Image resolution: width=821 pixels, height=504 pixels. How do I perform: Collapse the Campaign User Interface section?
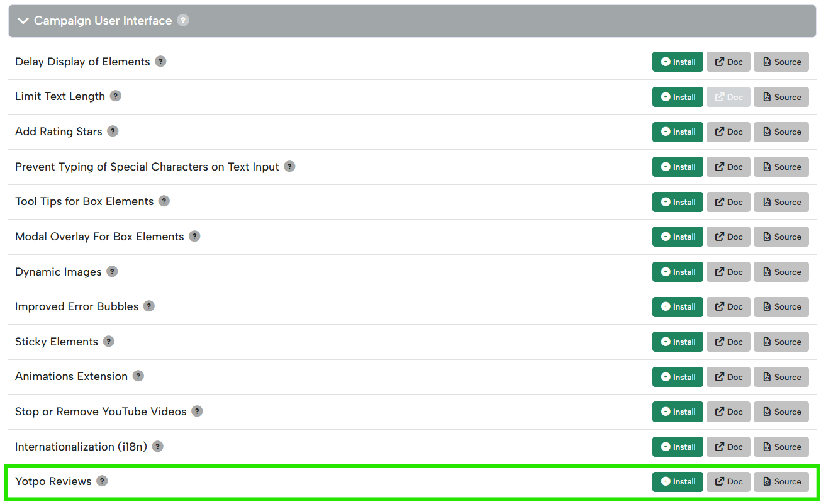[23, 21]
